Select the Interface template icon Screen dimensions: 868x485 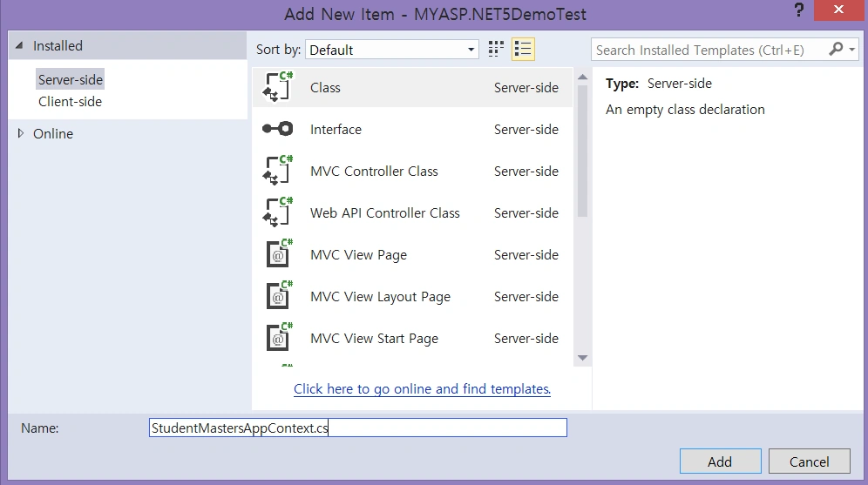click(277, 129)
